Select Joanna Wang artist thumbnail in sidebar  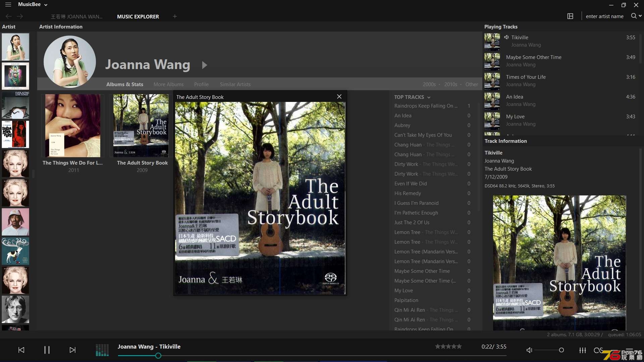coord(15,47)
